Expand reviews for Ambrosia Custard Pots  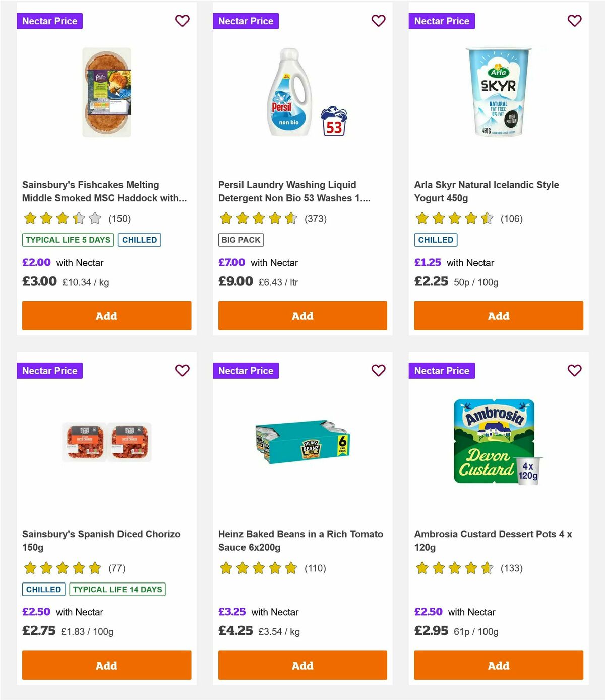[512, 568]
